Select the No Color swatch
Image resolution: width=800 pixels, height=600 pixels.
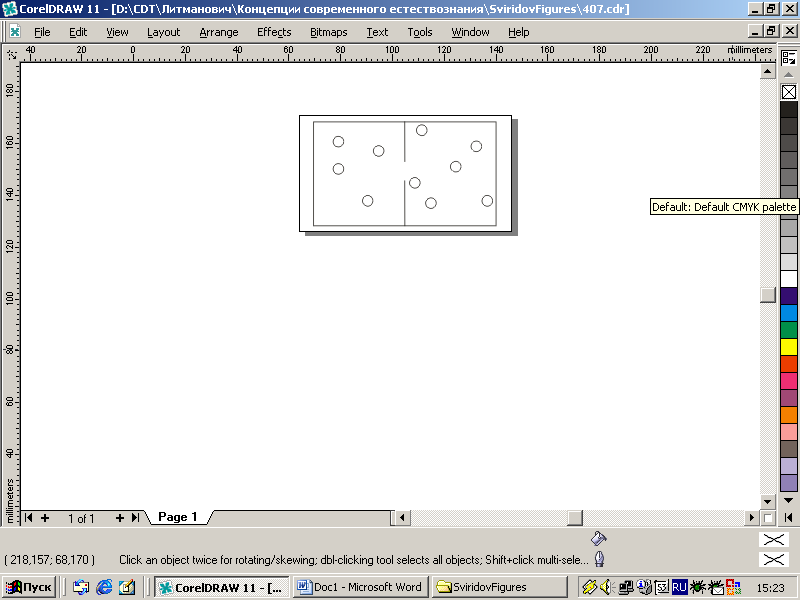point(789,92)
